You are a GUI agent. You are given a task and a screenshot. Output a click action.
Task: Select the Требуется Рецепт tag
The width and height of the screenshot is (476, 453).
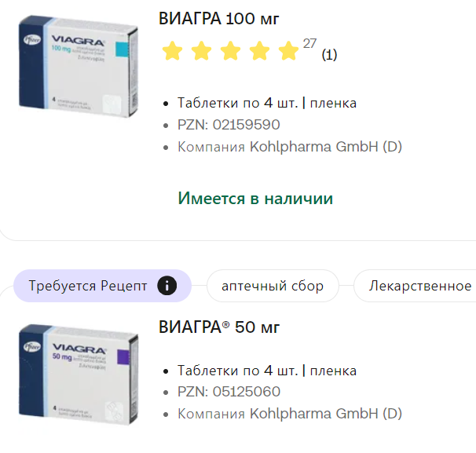(88, 286)
